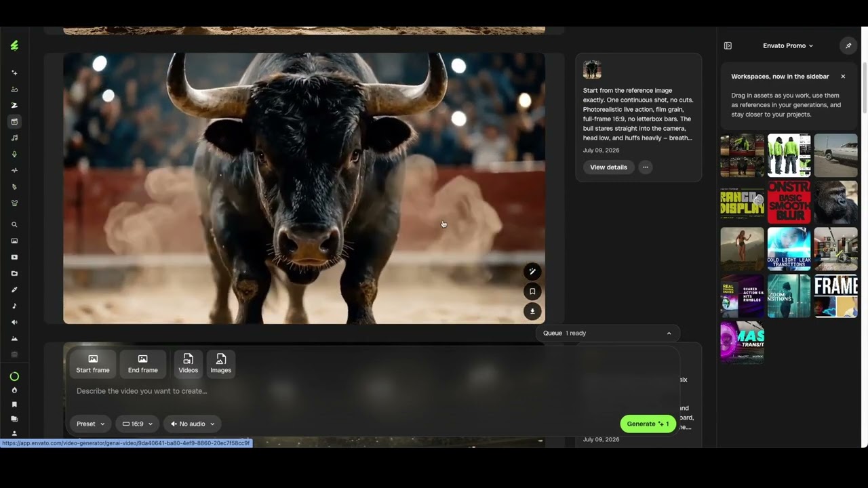Open the gorilla thumbnail in workspace

(x=835, y=202)
